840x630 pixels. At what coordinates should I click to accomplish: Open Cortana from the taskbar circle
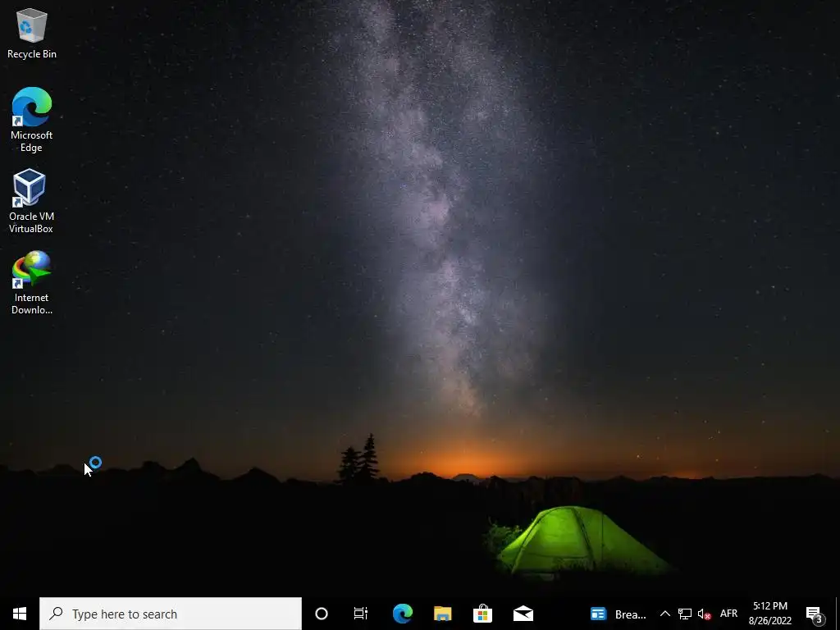point(322,614)
